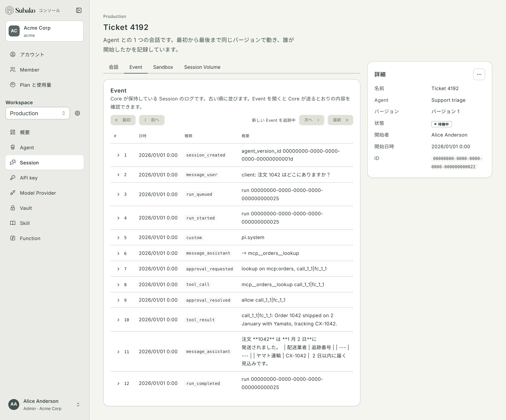The height and width of the screenshot is (420, 506).
Task: Click the 待機中 status badge
Action: click(x=441, y=124)
